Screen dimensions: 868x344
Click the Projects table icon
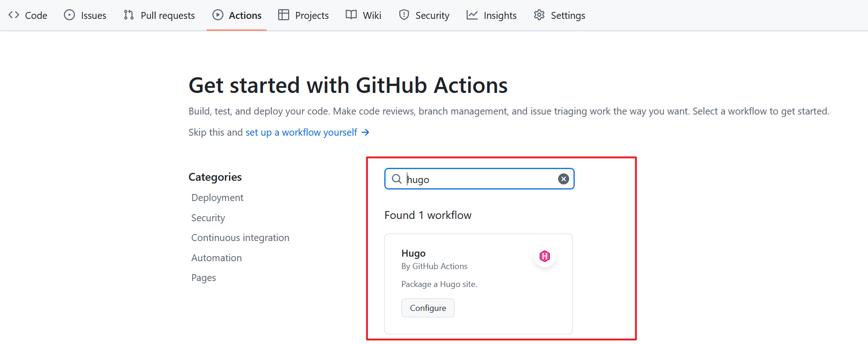coord(284,15)
